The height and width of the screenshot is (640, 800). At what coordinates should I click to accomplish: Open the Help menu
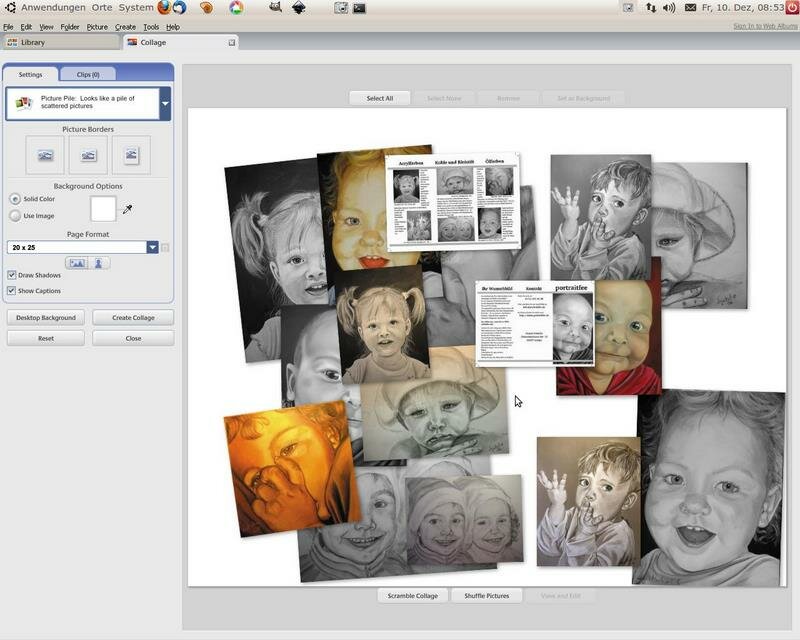click(x=173, y=27)
